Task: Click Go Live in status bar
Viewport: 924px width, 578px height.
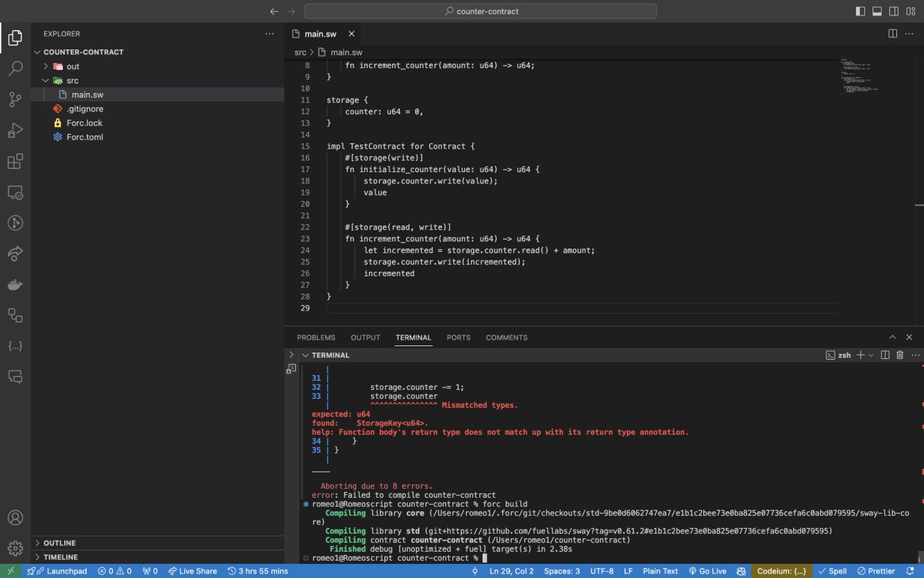Action: click(x=708, y=571)
